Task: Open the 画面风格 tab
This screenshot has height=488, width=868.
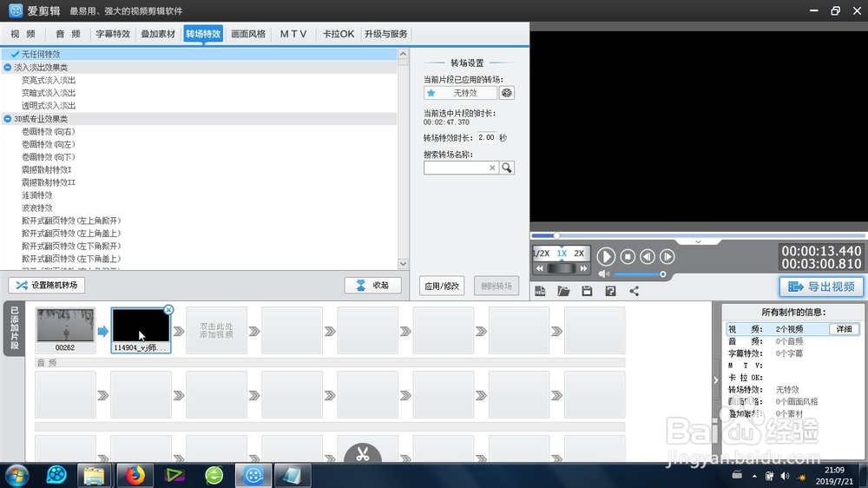Action: tap(248, 34)
